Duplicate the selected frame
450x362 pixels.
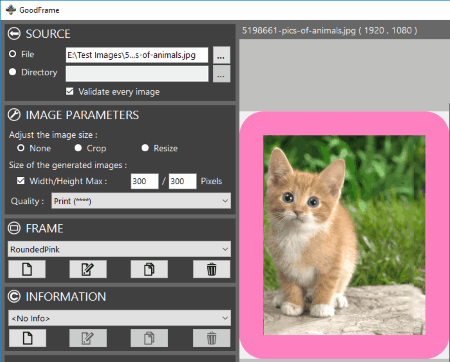click(149, 269)
